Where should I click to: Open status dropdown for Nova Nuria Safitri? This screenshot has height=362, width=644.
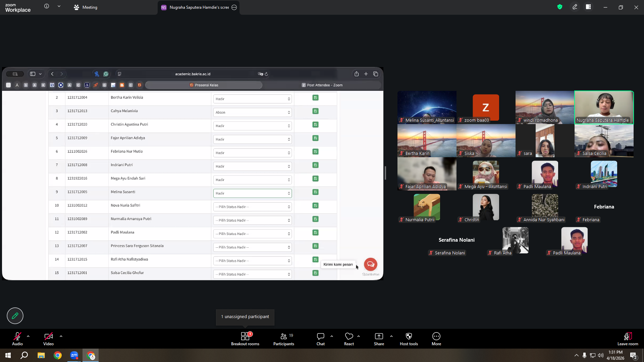click(x=252, y=207)
